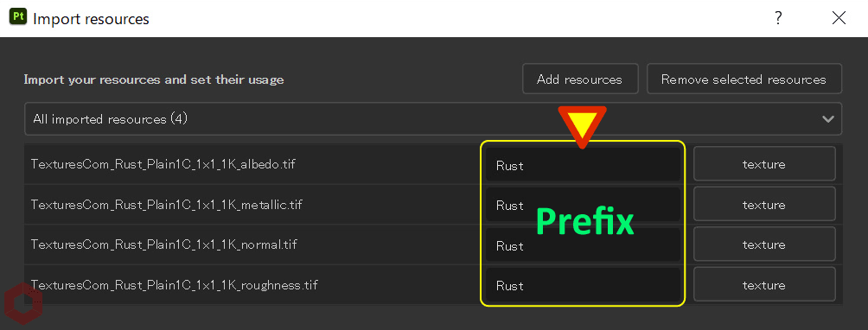Select the albedo.tif resource row
This screenshot has height=330, width=868.
click(433, 164)
